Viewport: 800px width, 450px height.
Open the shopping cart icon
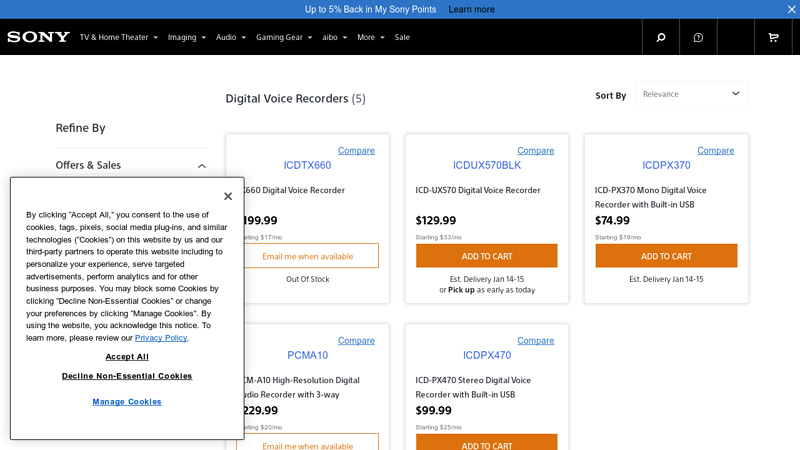[x=773, y=37]
